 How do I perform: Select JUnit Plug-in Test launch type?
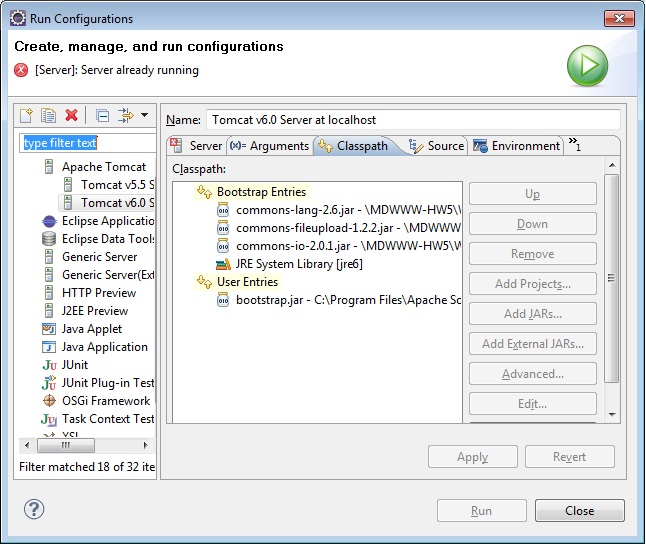[x=108, y=383]
